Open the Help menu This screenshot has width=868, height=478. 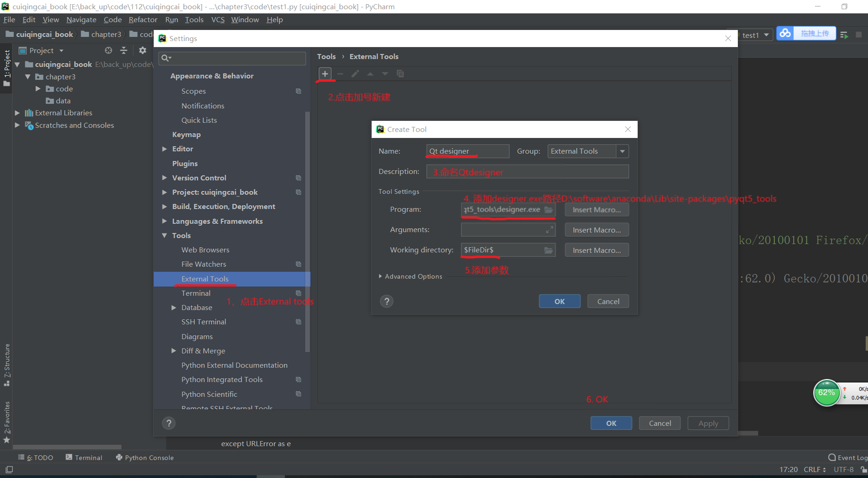274,19
